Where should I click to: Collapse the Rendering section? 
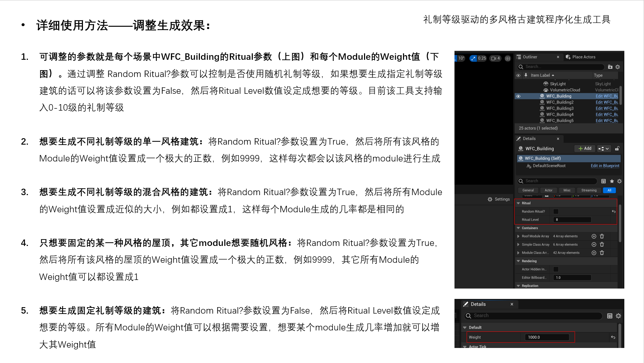coord(518,261)
